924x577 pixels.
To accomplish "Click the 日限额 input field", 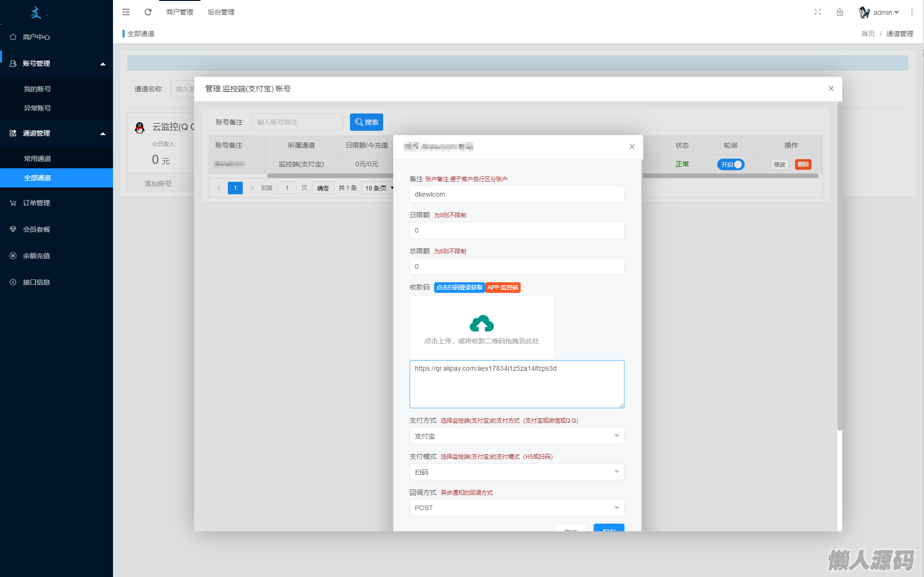I will [516, 230].
